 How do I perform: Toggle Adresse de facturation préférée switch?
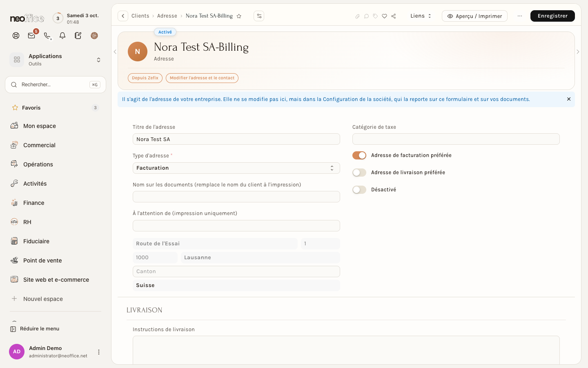[x=359, y=155]
